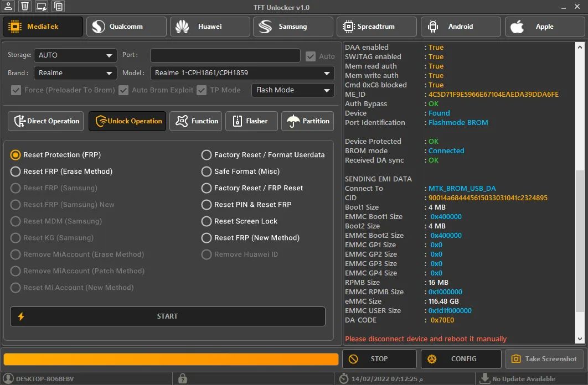Click the Samsung logo icon
Viewport: 588px width, 385px height.
265,27
